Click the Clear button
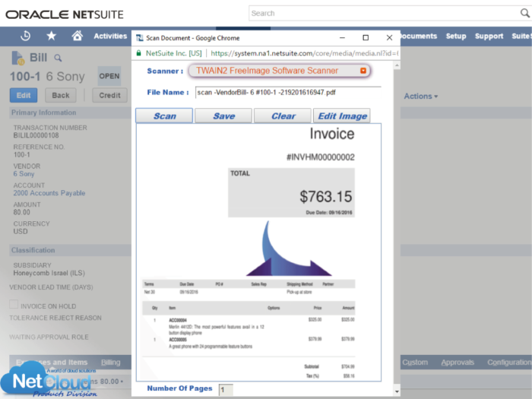 click(283, 116)
